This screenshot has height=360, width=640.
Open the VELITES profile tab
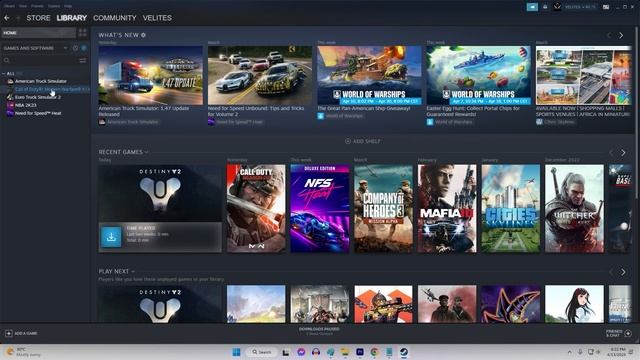[157, 18]
